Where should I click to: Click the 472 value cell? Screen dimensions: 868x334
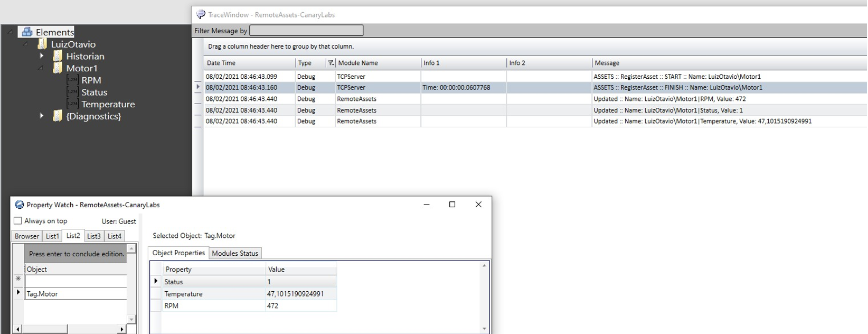coord(301,305)
